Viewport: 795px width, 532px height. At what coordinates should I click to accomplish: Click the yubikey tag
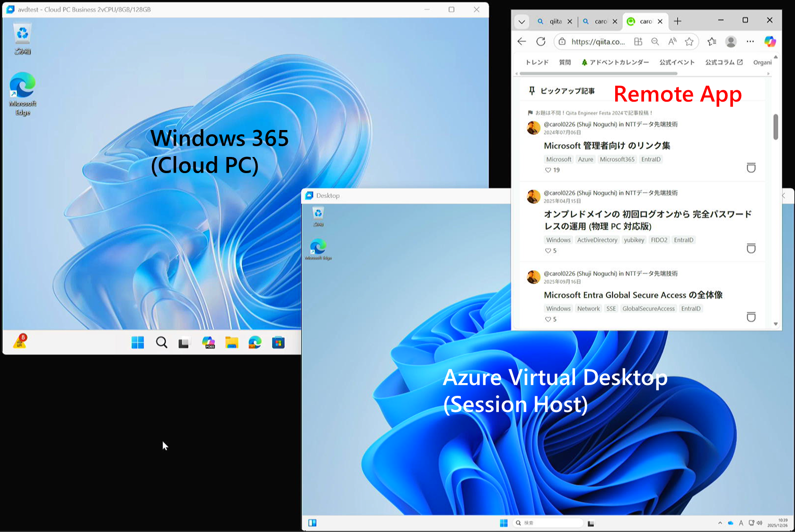[x=634, y=240]
